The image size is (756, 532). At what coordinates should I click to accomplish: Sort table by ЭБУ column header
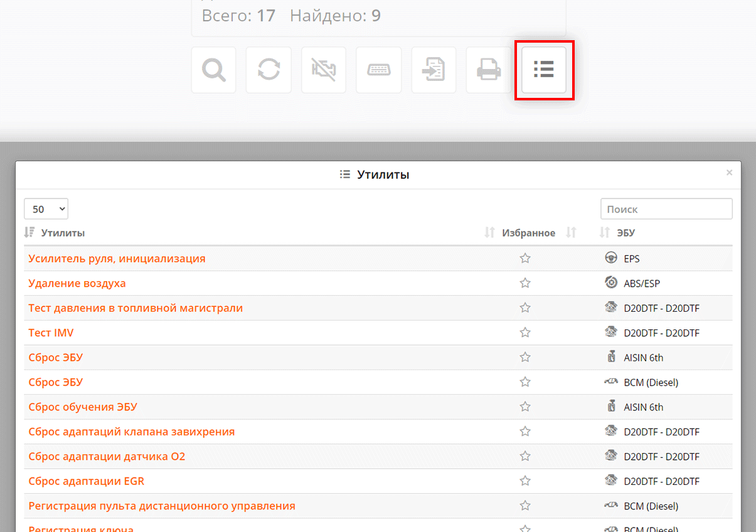point(626,233)
